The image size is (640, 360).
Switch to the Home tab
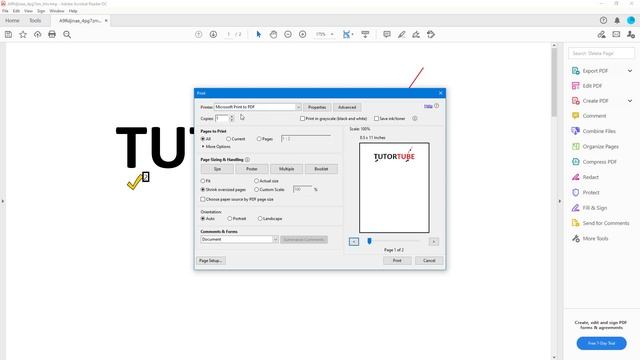pyautogui.click(x=12, y=20)
